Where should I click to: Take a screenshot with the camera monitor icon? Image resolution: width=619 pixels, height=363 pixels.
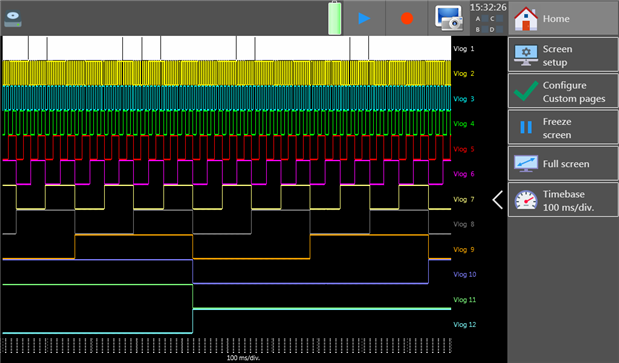point(448,18)
